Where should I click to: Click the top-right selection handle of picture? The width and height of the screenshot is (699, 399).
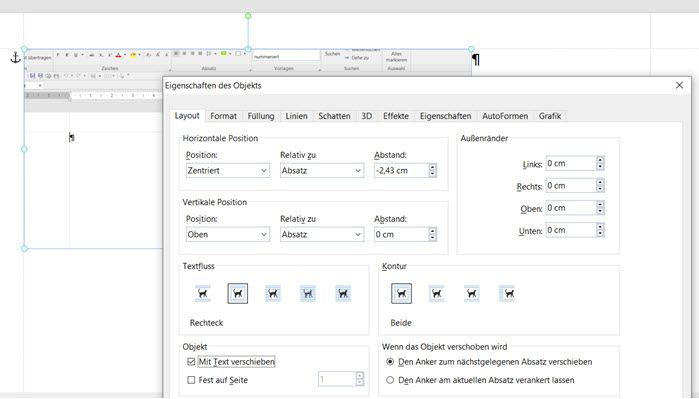point(471,49)
